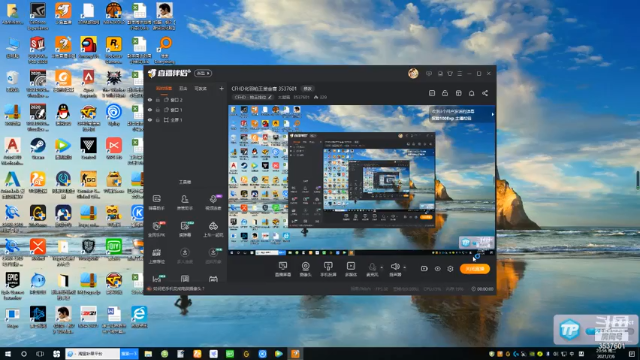Open the bell notification icon above the preview
This screenshot has width=640, height=360.
(471, 93)
